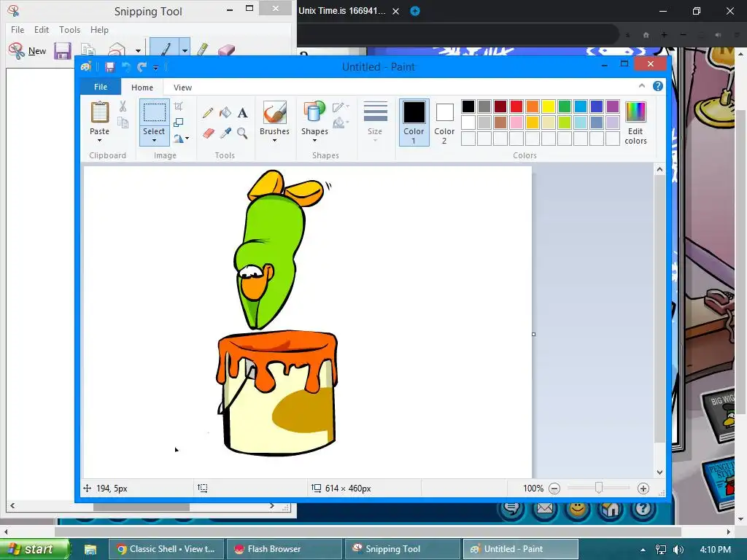The height and width of the screenshot is (560, 747).
Task: Activate the Color picker eyedropper tool
Action: pyautogui.click(x=225, y=133)
